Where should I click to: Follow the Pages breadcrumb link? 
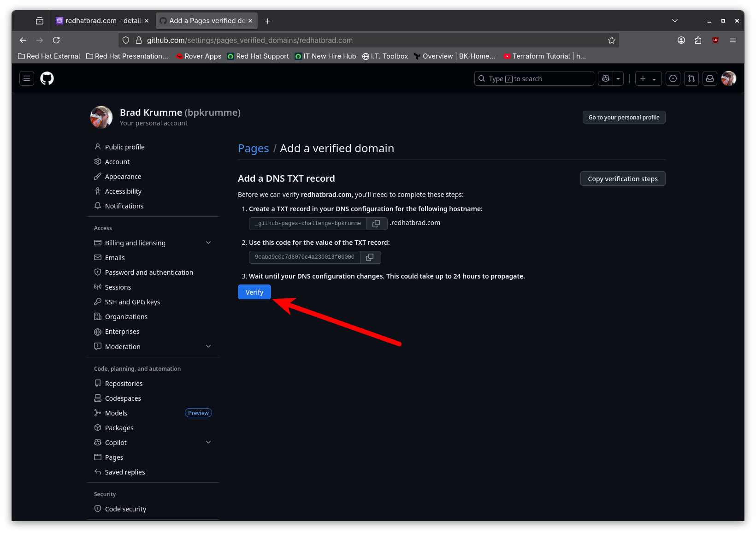coord(253,148)
